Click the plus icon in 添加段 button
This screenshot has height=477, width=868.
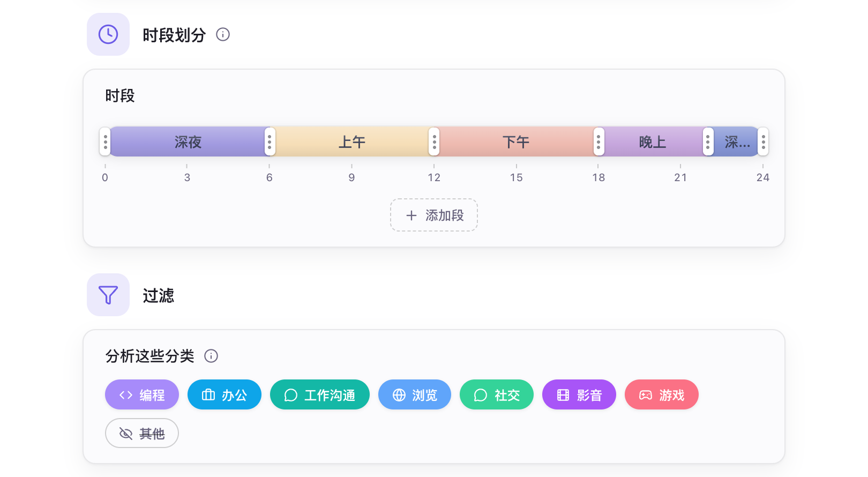pyautogui.click(x=411, y=215)
